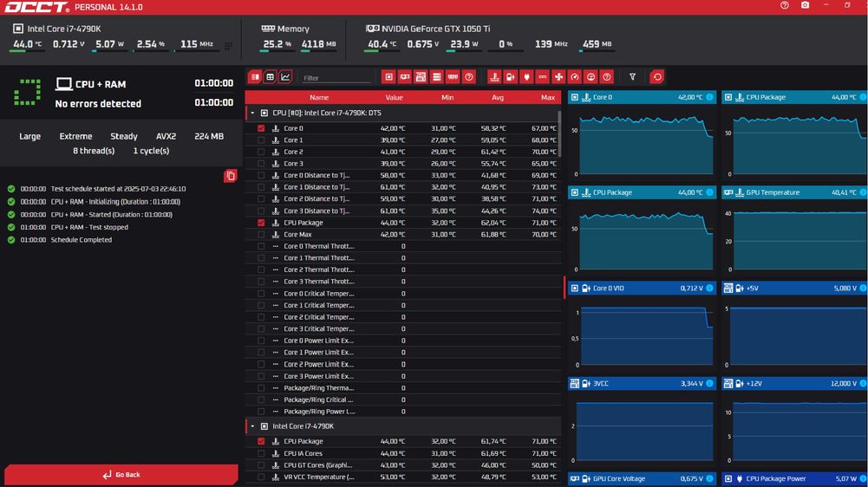
Task: Toggle the temperature sensor type filter
Action: tap(494, 77)
